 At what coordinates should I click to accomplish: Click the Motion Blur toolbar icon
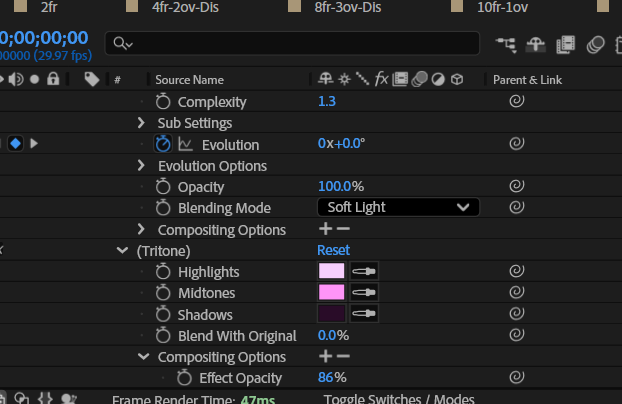(596, 43)
